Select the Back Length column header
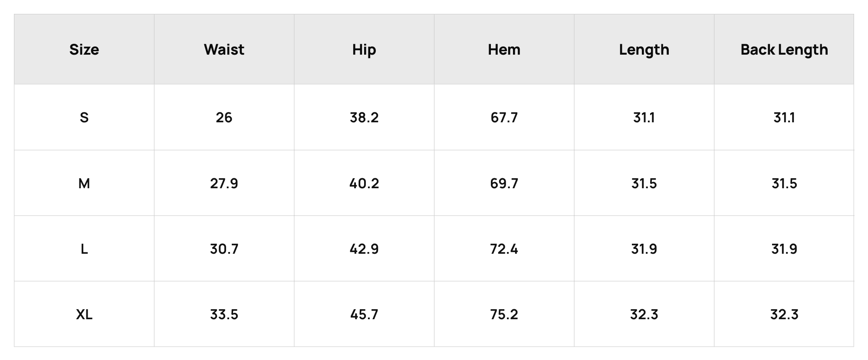This screenshot has width=868, height=360. click(784, 50)
